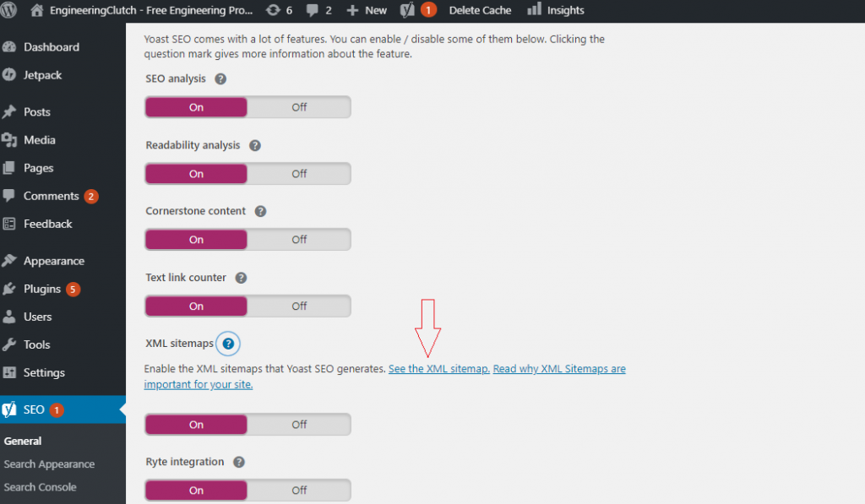
Task: Click Delete Cache in admin bar
Action: point(480,10)
